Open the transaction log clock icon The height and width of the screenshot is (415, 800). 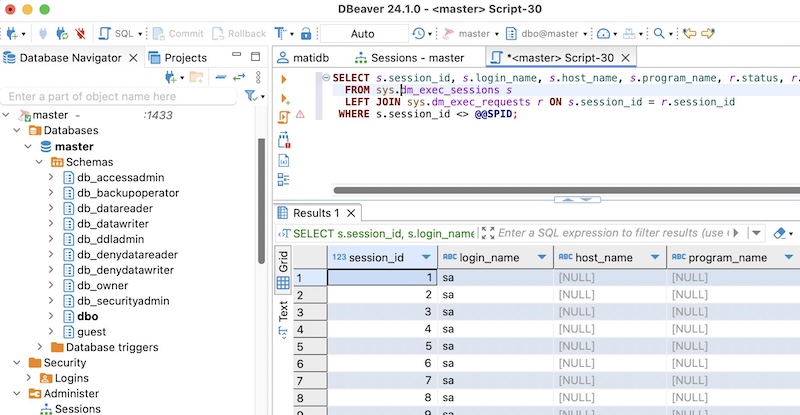(419, 34)
